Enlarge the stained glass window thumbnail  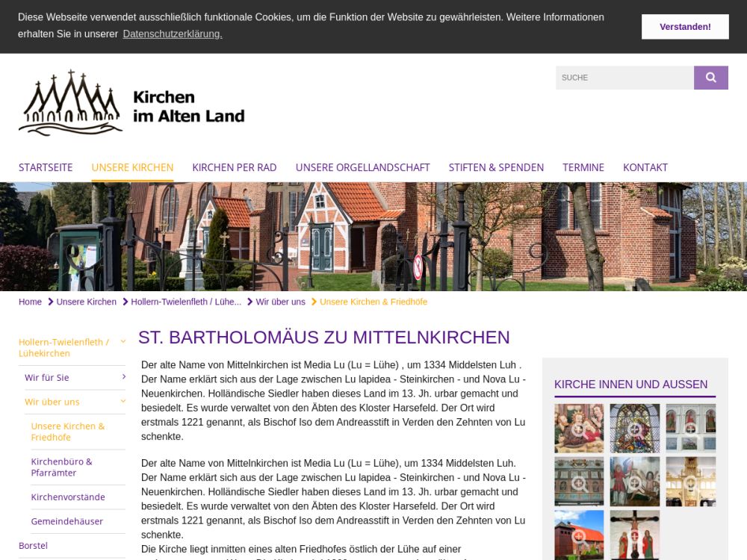click(x=634, y=429)
